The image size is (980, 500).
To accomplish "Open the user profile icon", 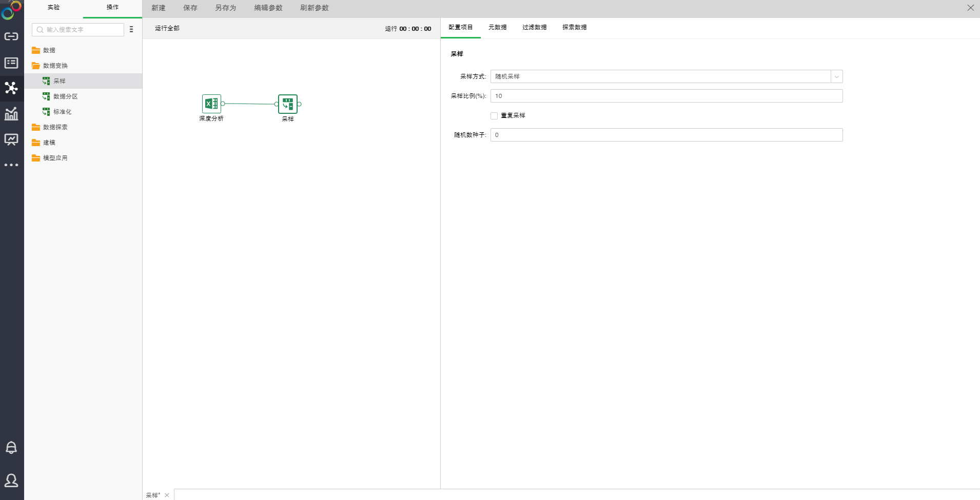I will 11,480.
